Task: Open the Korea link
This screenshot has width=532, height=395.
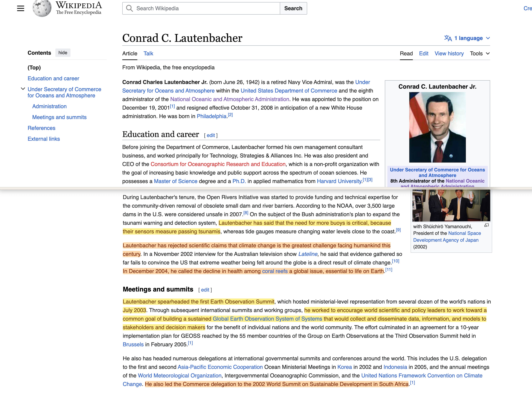Action: pyautogui.click(x=345, y=367)
